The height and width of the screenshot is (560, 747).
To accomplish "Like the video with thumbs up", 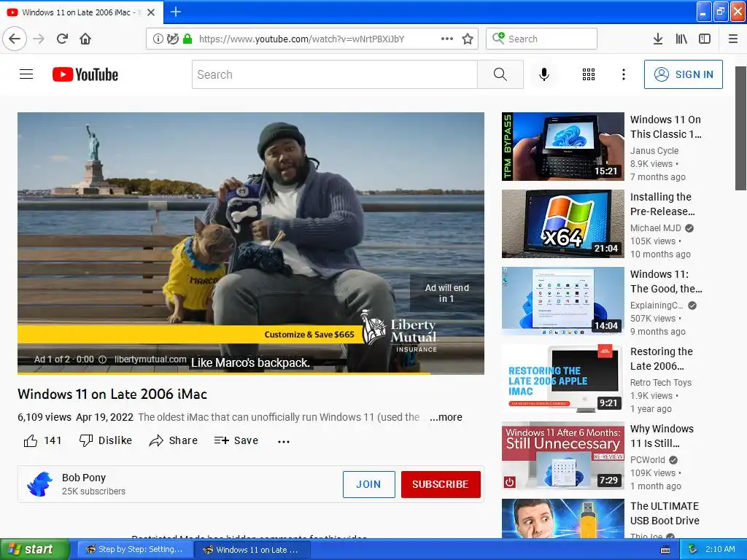I will pyautogui.click(x=42, y=440).
